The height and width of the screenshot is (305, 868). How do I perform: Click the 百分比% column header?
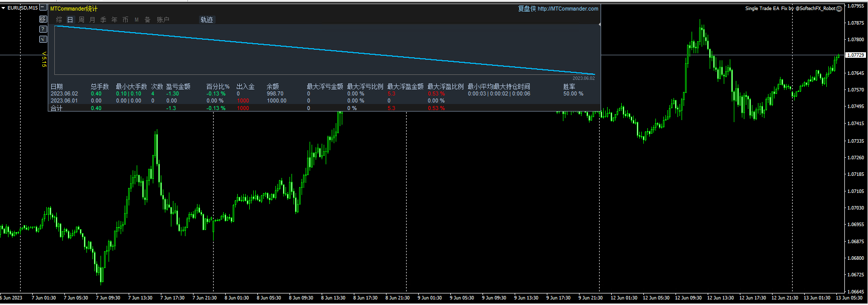click(218, 86)
